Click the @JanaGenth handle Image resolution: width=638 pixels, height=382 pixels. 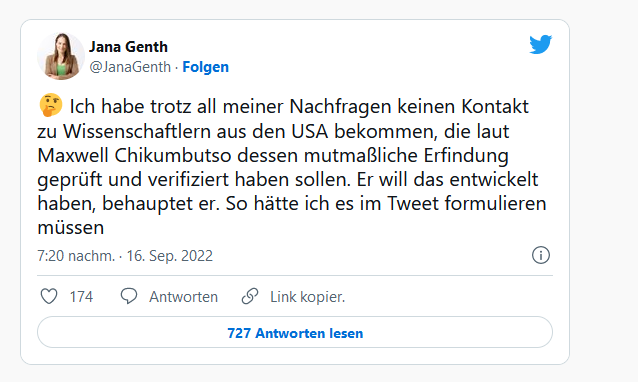130,67
